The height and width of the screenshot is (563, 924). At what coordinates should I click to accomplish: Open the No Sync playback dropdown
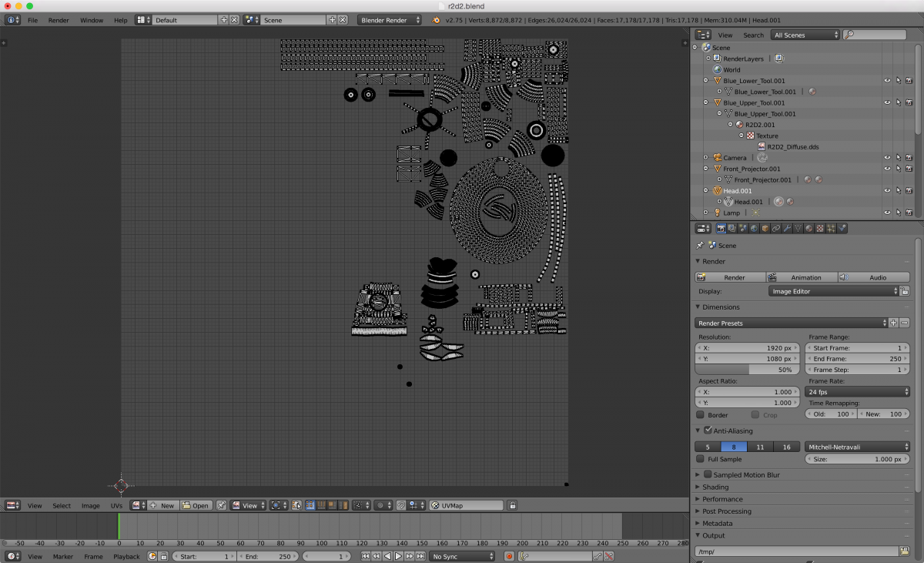(x=462, y=556)
